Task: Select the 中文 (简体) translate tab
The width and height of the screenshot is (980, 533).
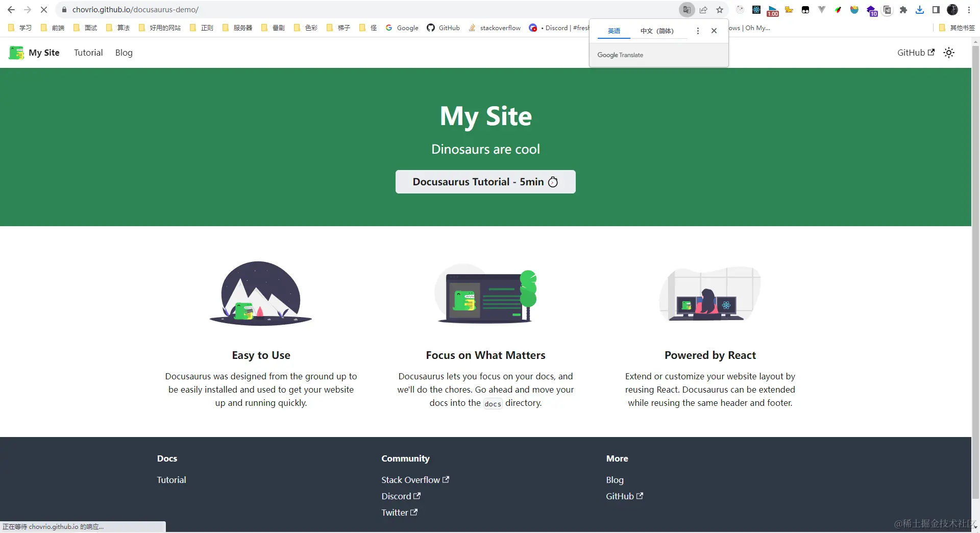Action: coord(657,31)
